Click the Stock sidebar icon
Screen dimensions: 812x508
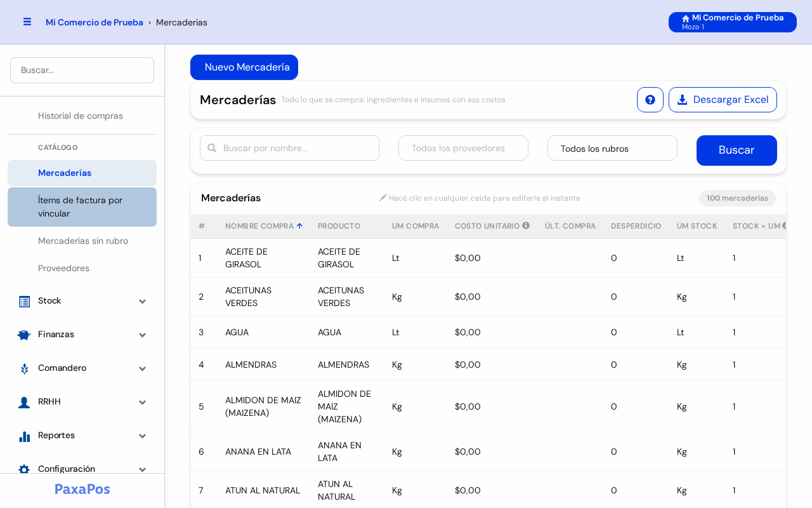pos(24,301)
